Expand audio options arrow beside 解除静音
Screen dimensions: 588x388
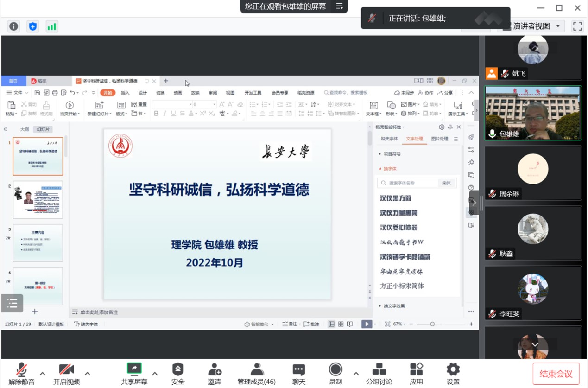pos(42,374)
